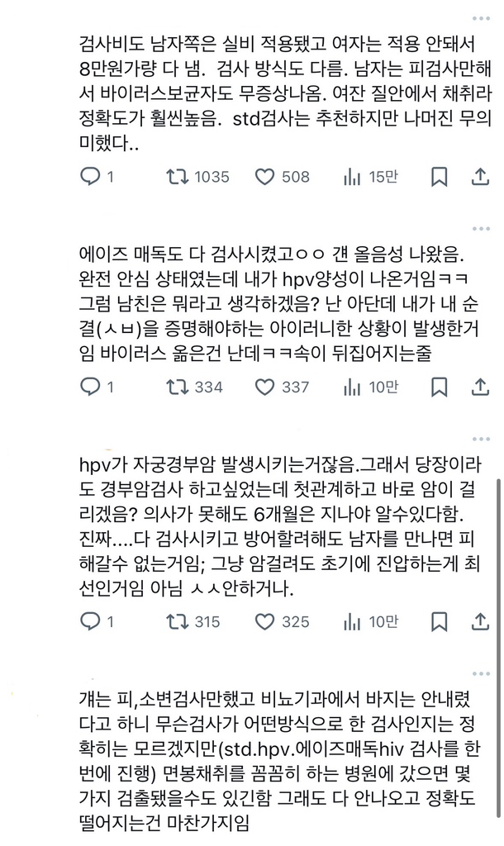Reply to the tweet with 1035 reposts
This screenshot has width=504, height=846.
(x=91, y=176)
